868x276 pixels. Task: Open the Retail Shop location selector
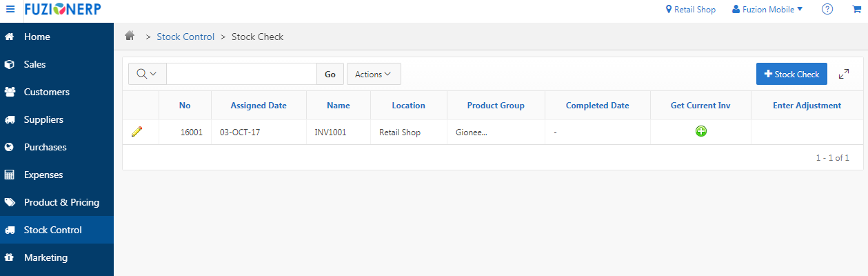tap(690, 10)
